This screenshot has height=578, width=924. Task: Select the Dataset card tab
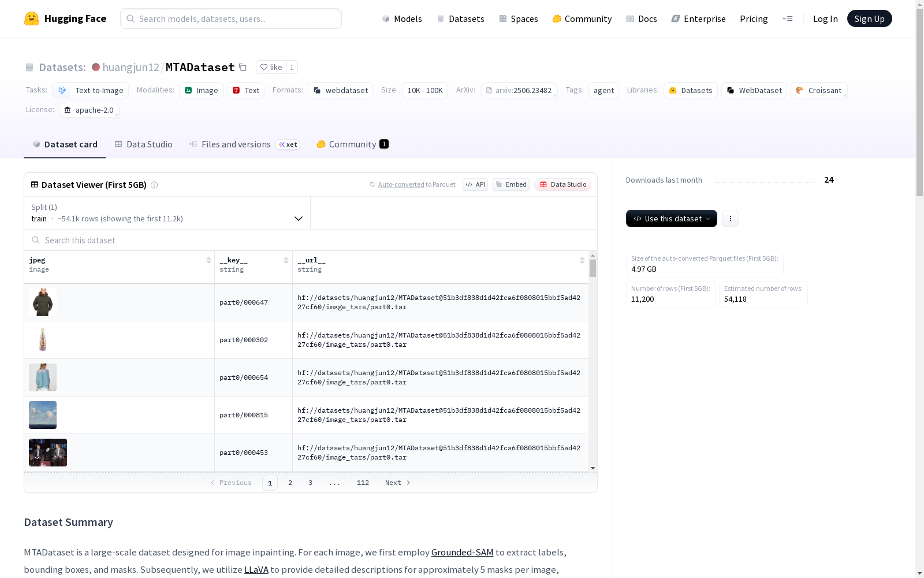click(x=65, y=144)
